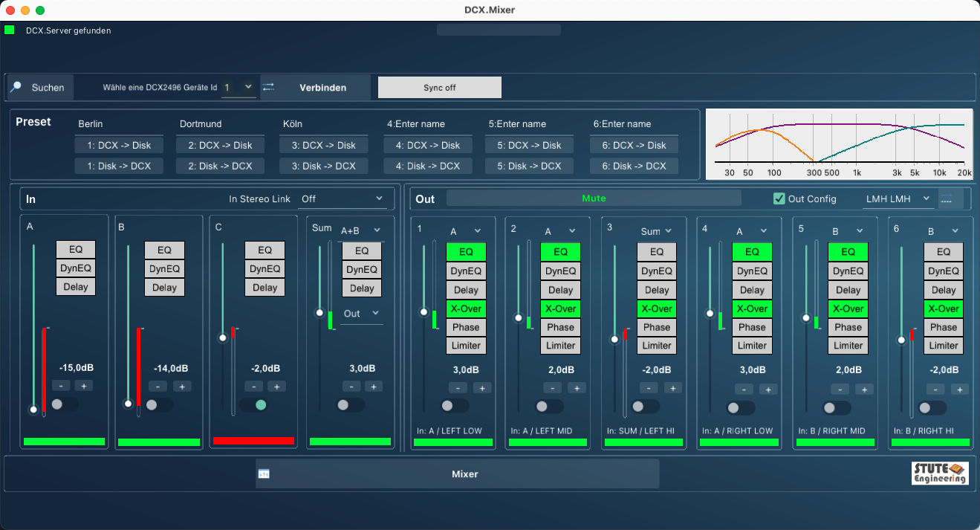Open the LMH LMH Out Config dropdown
This screenshot has height=530, width=980.
tap(899, 198)
